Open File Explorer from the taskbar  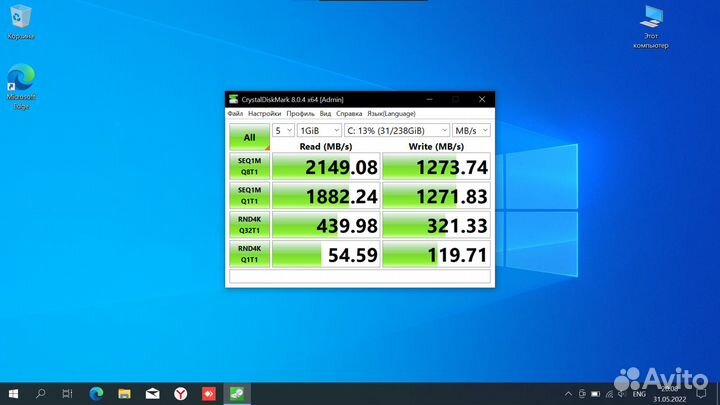pyautogui.click(x=124, y=394)
